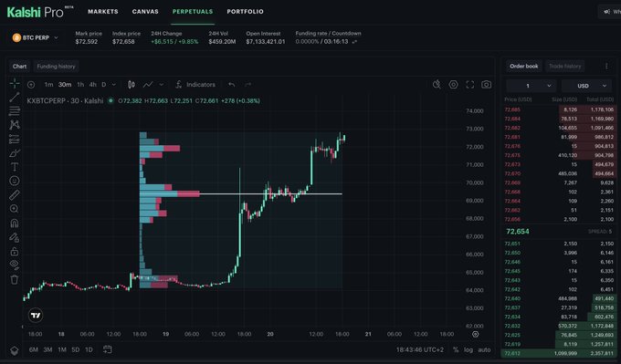Open the Fibonacci retracement tool group
Image resolution: width=621 pixels, height=364 pixels.
(15, 110)
